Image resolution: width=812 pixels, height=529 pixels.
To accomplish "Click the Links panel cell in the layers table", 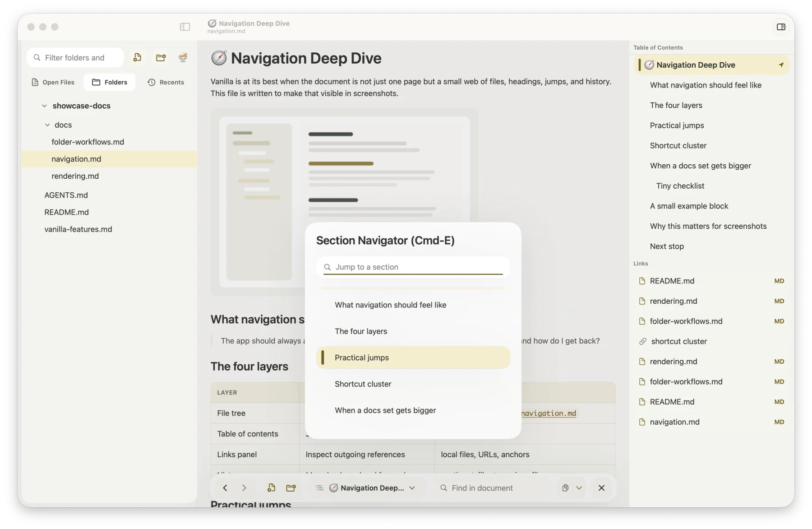I will click(255, 455).
